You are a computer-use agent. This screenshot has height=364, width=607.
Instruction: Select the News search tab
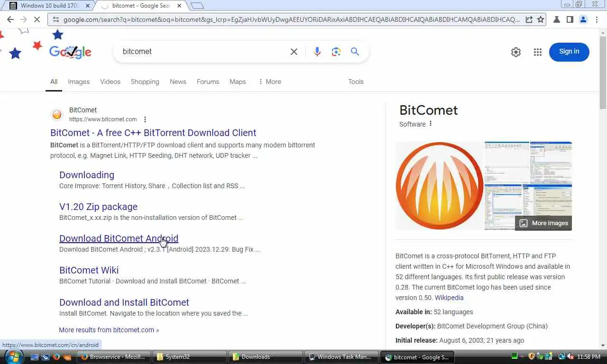tap(178, 82)
